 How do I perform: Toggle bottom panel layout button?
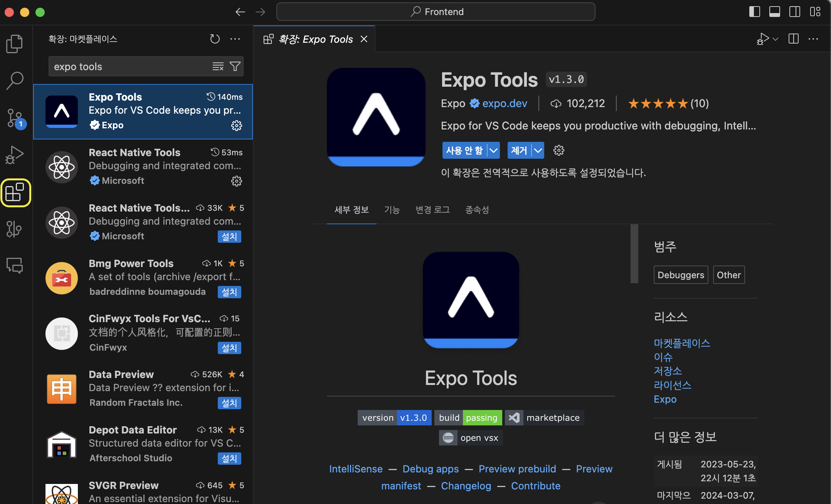coord(774,12)
